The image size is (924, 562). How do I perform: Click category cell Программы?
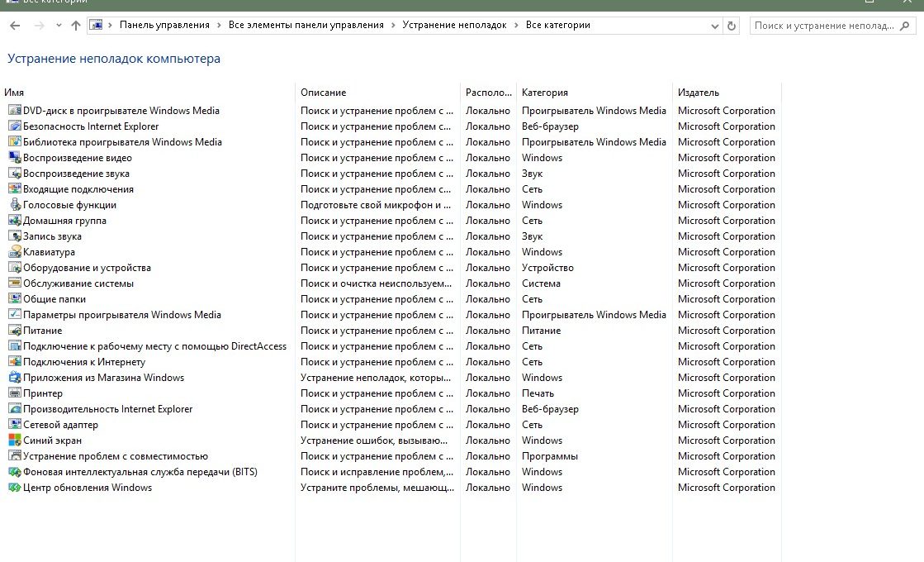[x=550, y=456]
